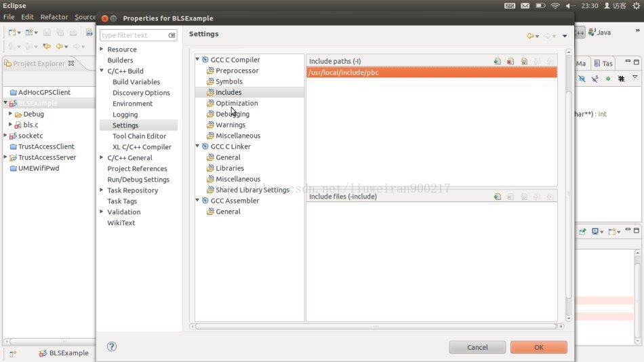Expand the TrustAccessServer project
Image resolution: width=644 pixels, height=362 pixels.
[5, 157]
